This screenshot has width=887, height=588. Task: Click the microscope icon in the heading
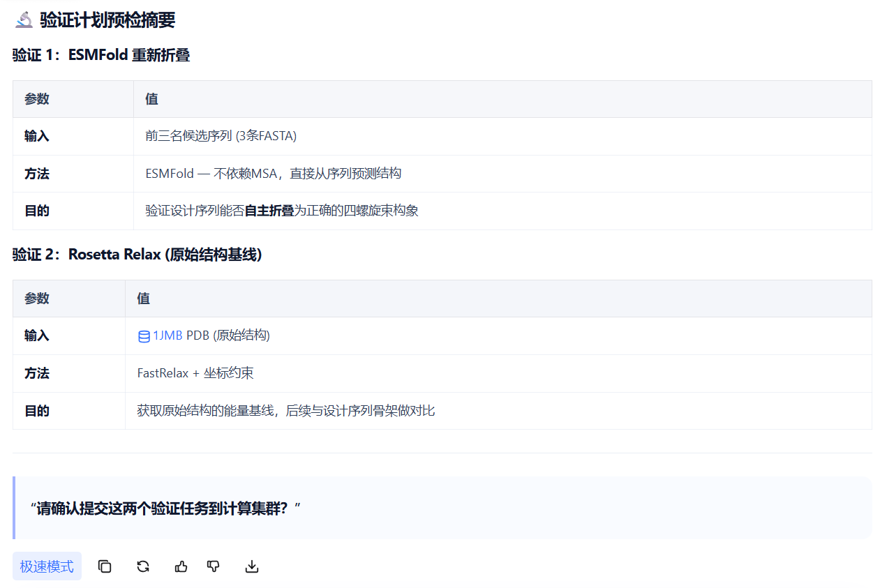(x=24, y=20)
